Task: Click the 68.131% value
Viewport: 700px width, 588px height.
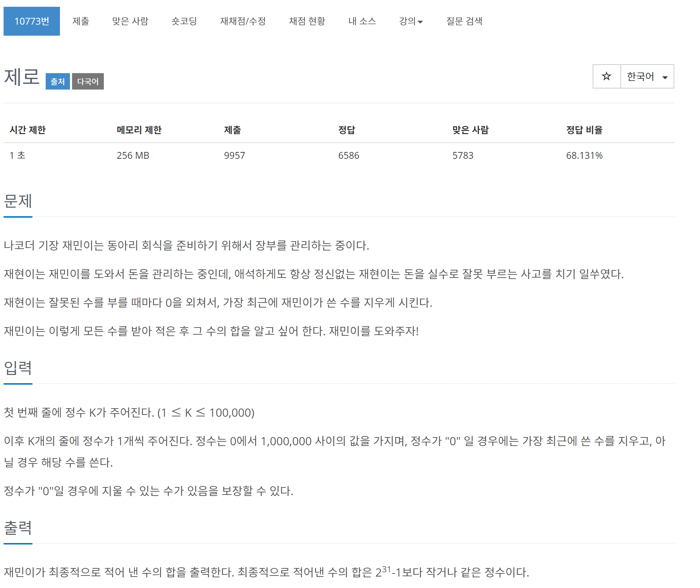Action: click(x=584, y=156)
